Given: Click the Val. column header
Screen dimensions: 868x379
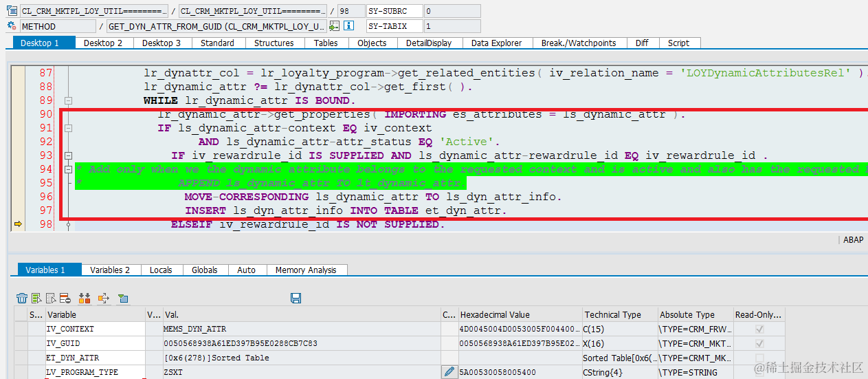Looking at the screenshot, I should (x=301, y=314).
